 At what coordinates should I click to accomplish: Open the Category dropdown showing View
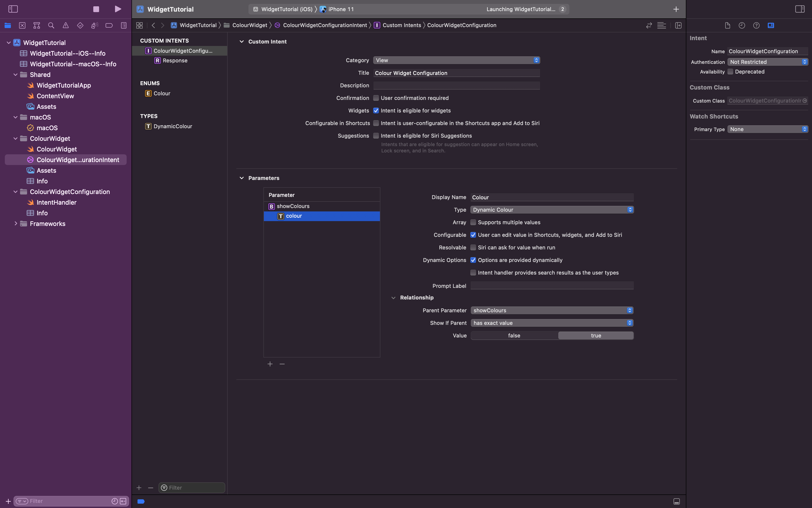[x=456, y=60]
